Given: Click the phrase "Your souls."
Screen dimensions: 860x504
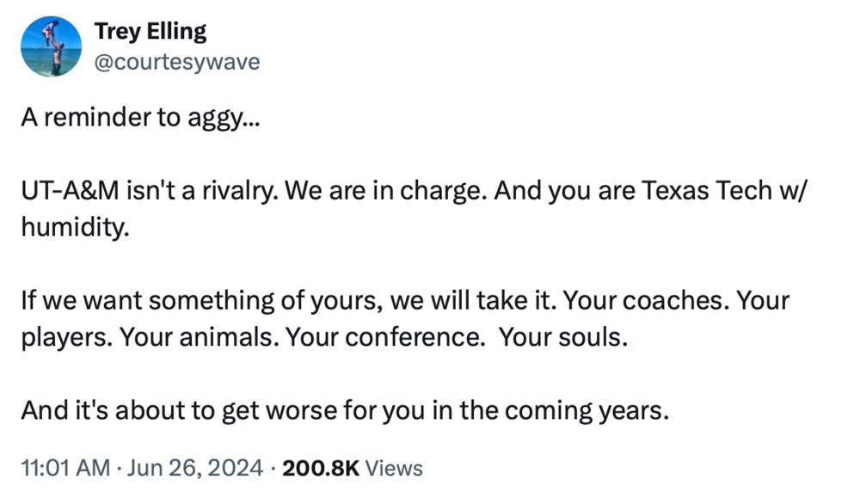Looking at the screenshot, I should [x=563, y=336].
